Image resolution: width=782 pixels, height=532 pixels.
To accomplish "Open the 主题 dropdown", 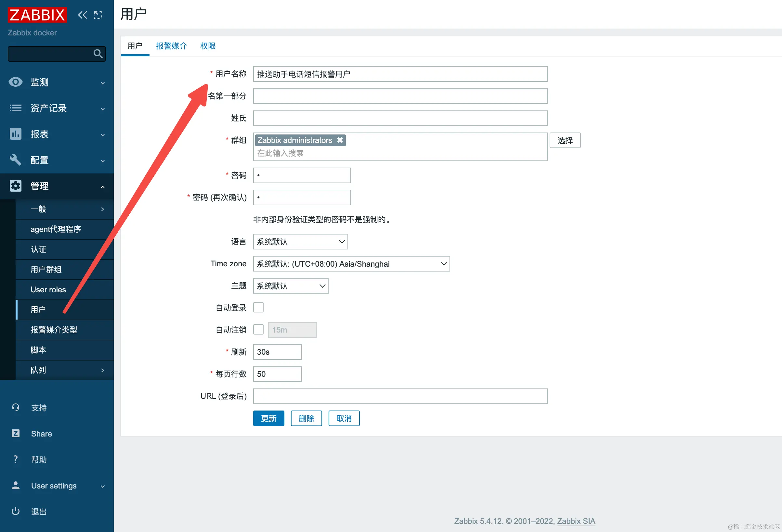I will (x=290, y=286).
